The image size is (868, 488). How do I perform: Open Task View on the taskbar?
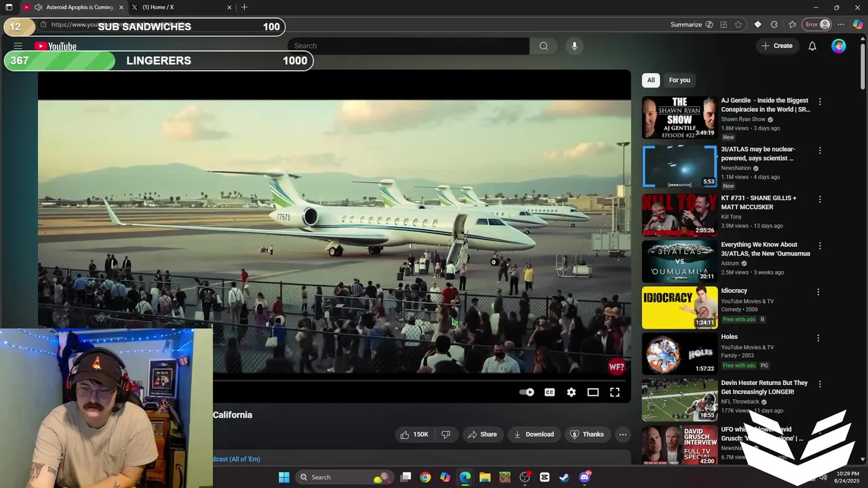point(406,477)
